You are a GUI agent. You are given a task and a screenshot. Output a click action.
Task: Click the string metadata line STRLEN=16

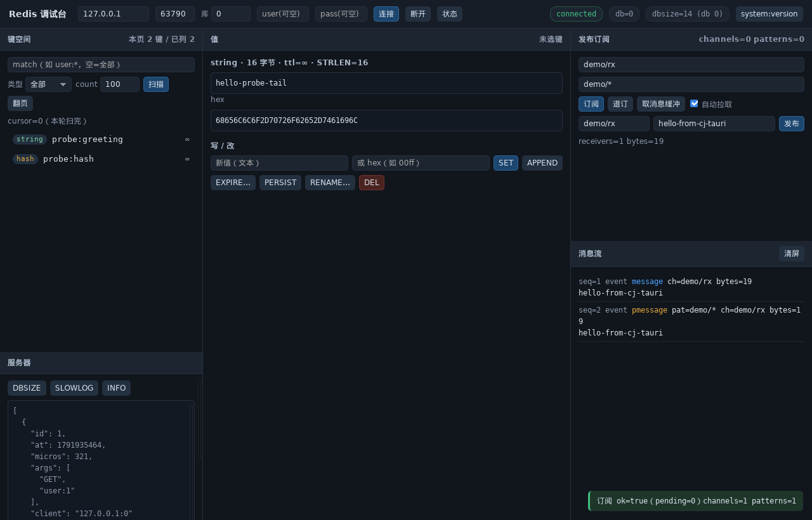click(289, 63)
